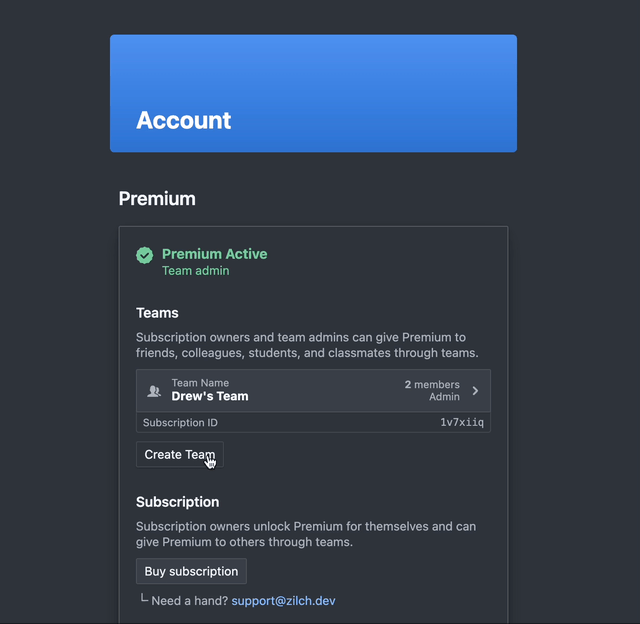The width and height of the screenshot is (640, 624).
Task: Click the Team Name label in team row
Action: pos(200,383)
